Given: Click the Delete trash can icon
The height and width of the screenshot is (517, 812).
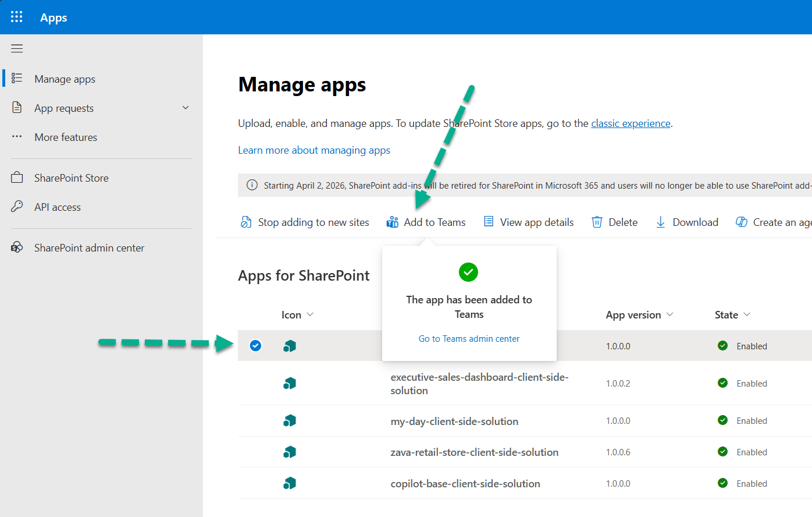Looking at the screenshot, I should click(x=597, y=222).
